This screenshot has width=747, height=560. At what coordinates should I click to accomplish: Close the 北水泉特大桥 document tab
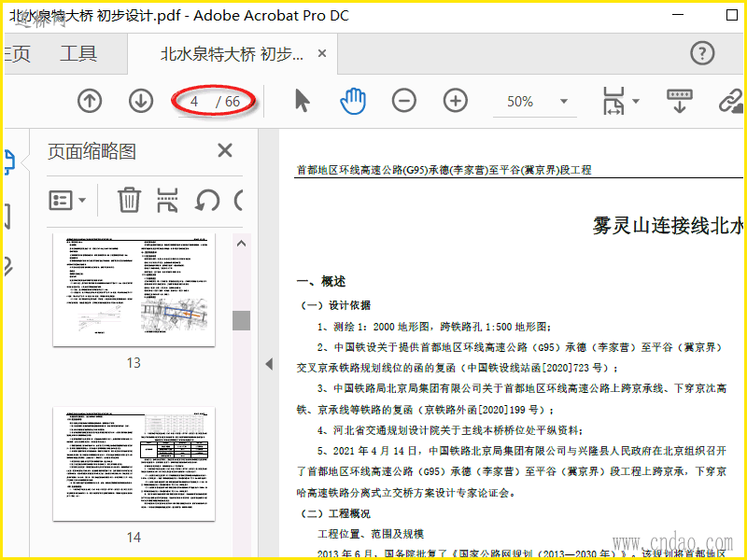tap(322, 53)
